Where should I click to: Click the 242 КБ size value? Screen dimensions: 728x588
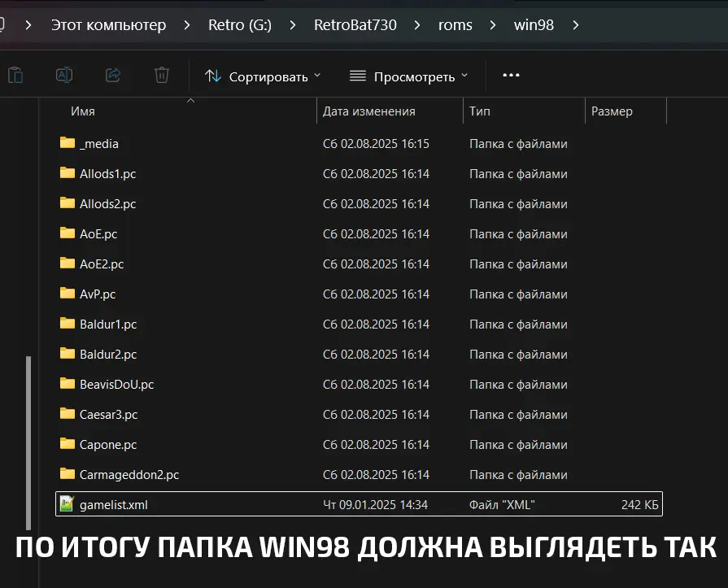pyautogui.click(x=640, y=504)
